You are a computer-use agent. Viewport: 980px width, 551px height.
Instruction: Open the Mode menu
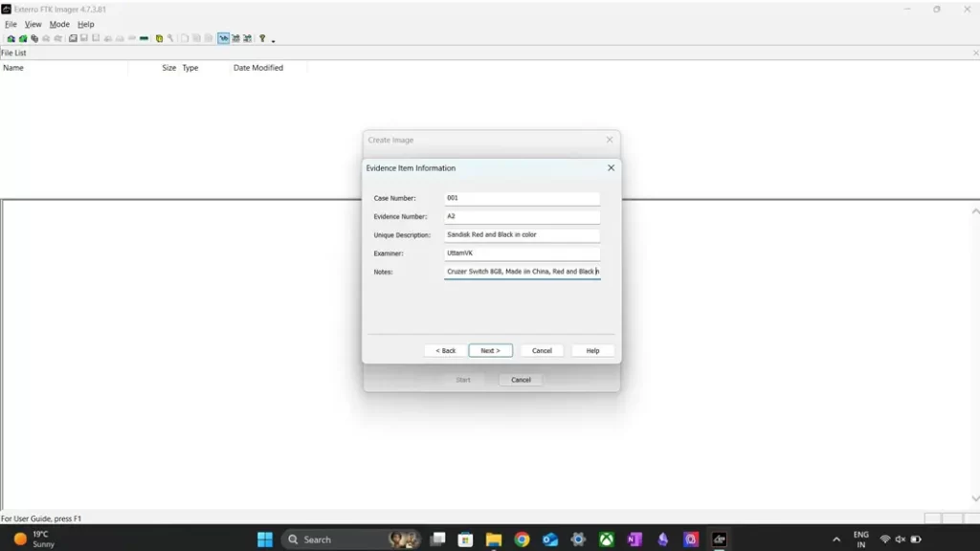(x=59, y=24)
